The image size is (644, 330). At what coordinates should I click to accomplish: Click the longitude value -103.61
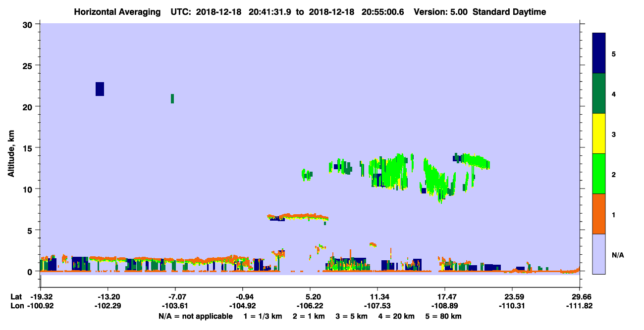click(x=175, y=306)
